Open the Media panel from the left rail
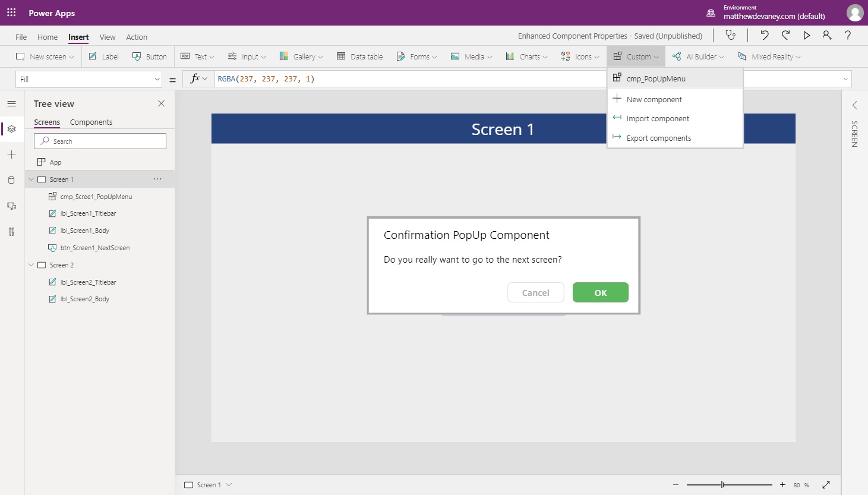The height and width of the screenshot is (495, 868). (11, 206)
